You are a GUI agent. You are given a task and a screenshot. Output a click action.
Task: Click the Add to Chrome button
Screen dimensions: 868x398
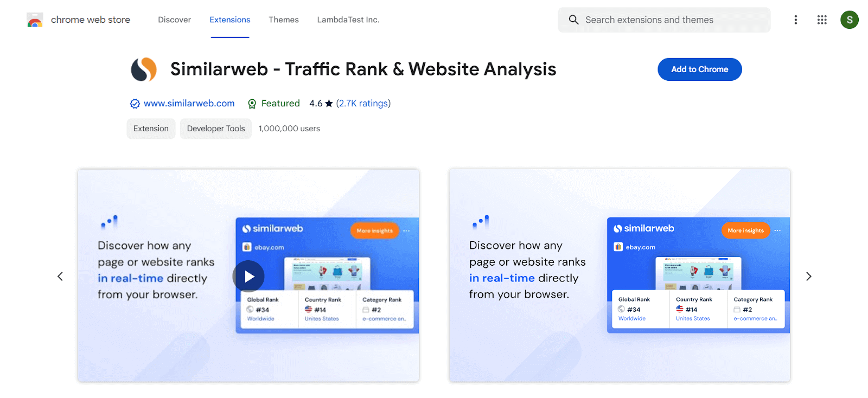[x=700, y=69]
